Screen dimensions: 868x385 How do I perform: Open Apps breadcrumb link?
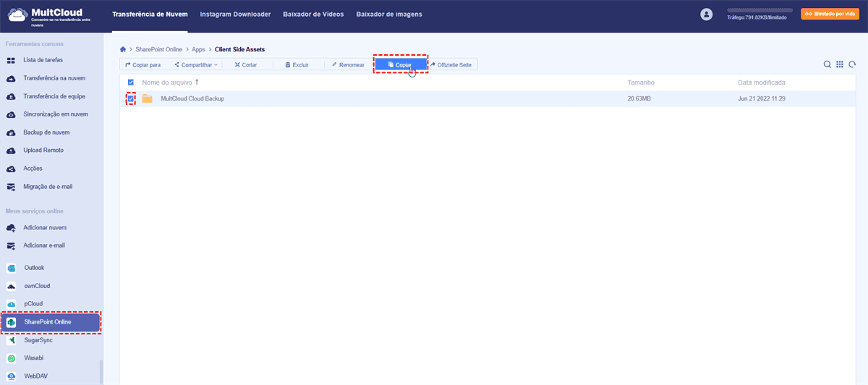coord(199,50)
